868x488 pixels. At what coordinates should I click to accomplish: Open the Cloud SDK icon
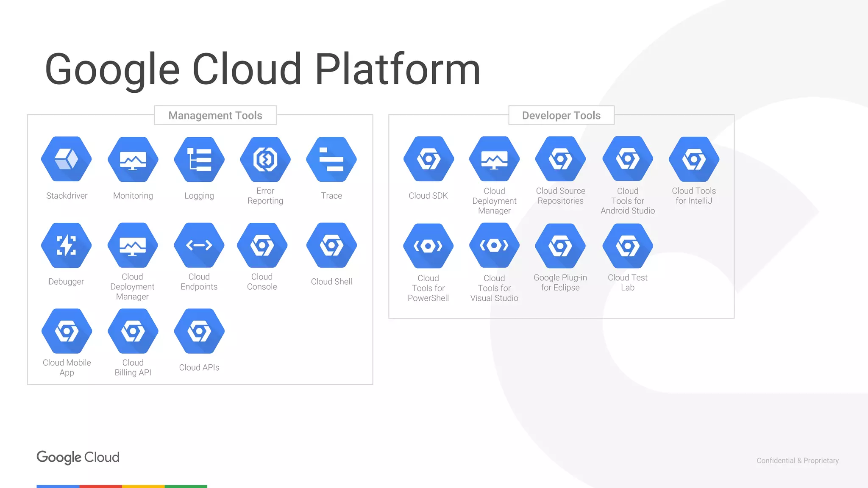tap(428, 159)
